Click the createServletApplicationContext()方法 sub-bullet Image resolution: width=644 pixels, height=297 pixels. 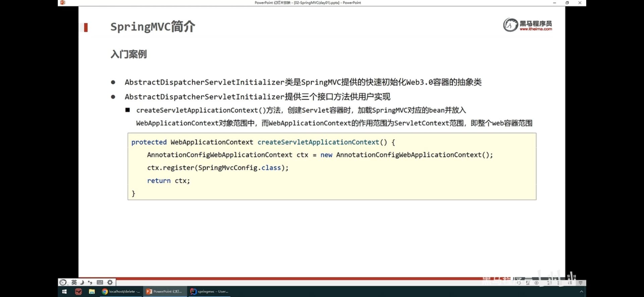tap(301, 110)
